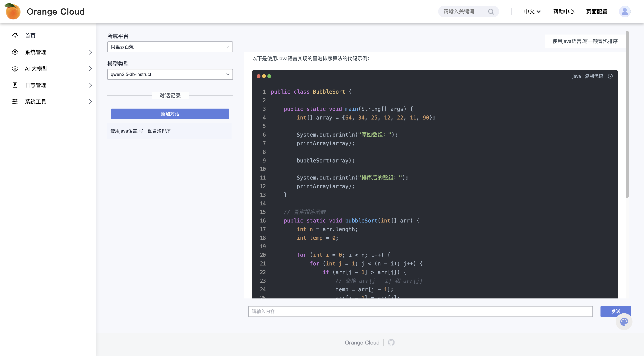Click the line 以下是使用Java语言实现的冒泡排序算法的代码示例
Viewport: 644px width, 356px height.
coord(311,59)
